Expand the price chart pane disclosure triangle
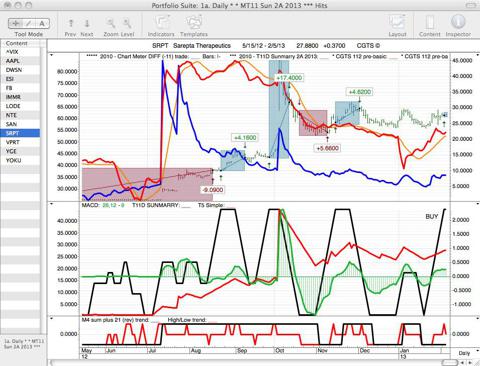Image resolution: width=480 pixels, height=366 pixels. pos(51,55)
